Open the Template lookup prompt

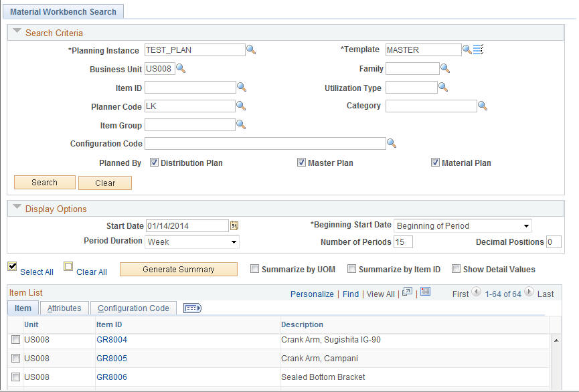pyautogui.click(x=466, y=49)
